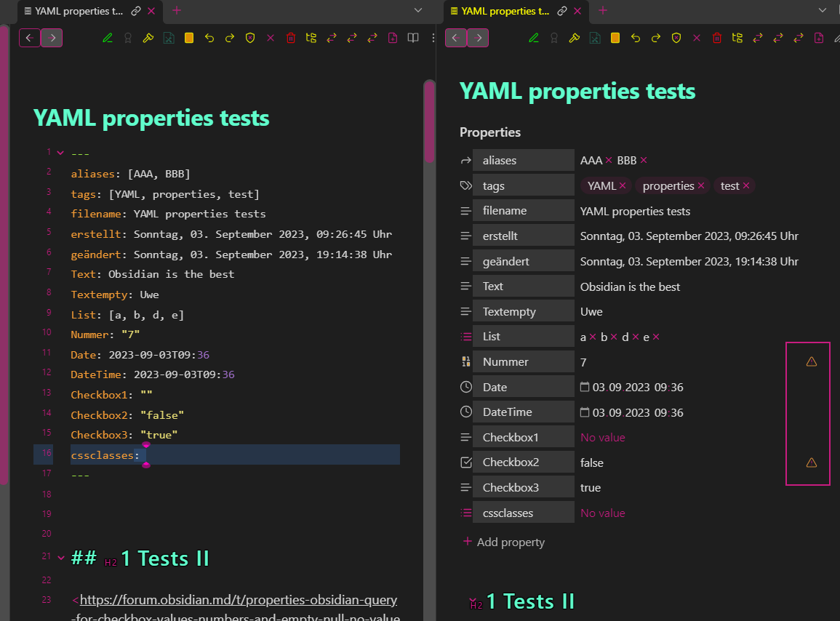840x621 pixels.
Task: Collapse the YAML frontmatter fold arrow at line 1
Action: (x=60, y=153)
